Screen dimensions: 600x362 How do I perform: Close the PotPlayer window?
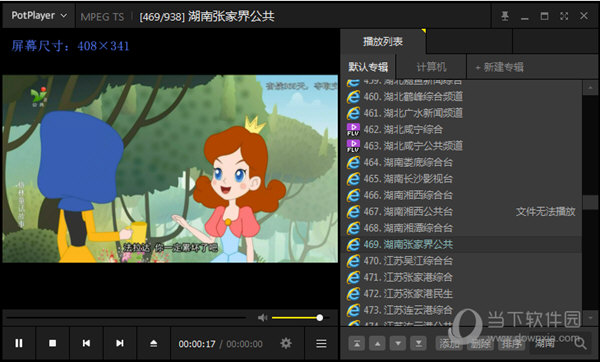click(x=584, y=16)
